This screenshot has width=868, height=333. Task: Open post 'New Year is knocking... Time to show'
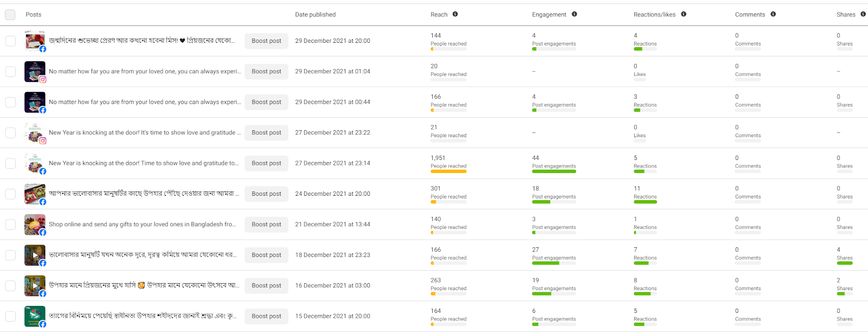tap(144, 163)
